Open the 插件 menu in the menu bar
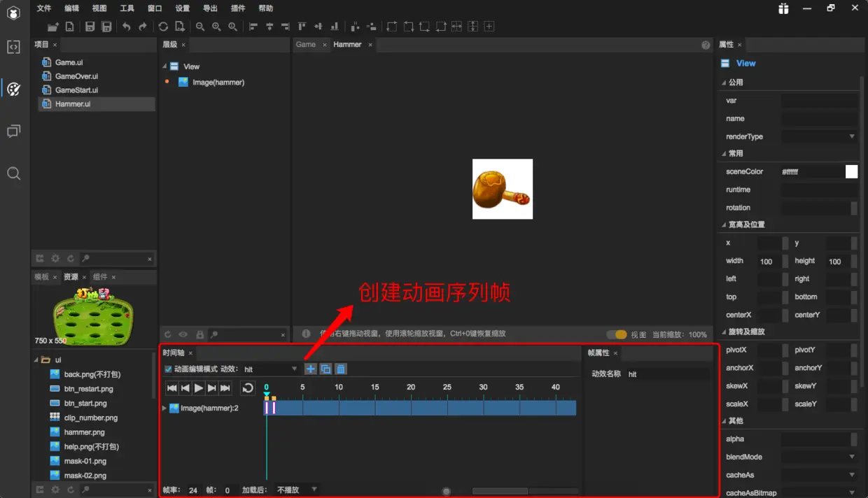868x498 pixels. coord(237,8)
